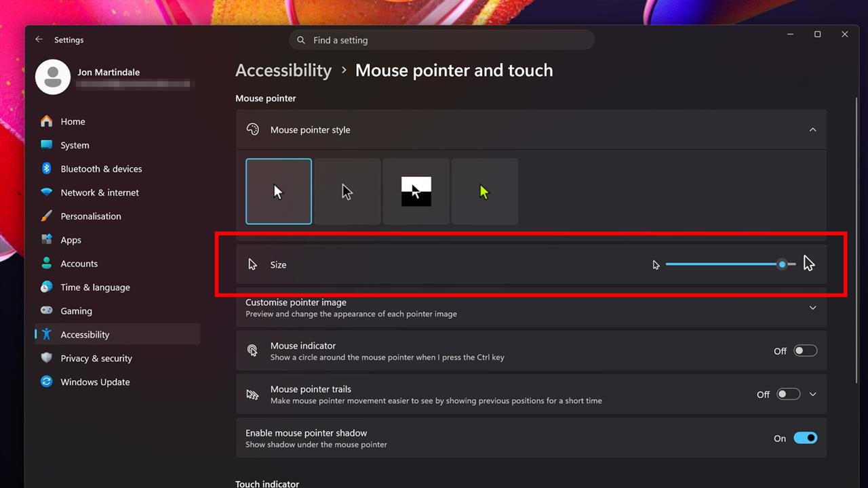868x488 pixels.
Task: Click the Mouse indicator circle icon
Action: click(252, 350)
